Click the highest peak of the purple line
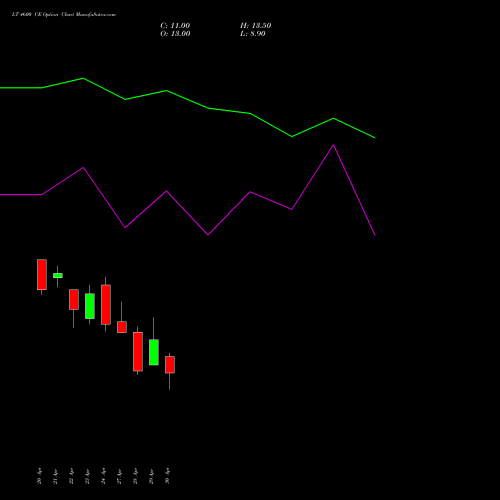The height and width of the screenshot is (500, 500). [x=333, y=145]
